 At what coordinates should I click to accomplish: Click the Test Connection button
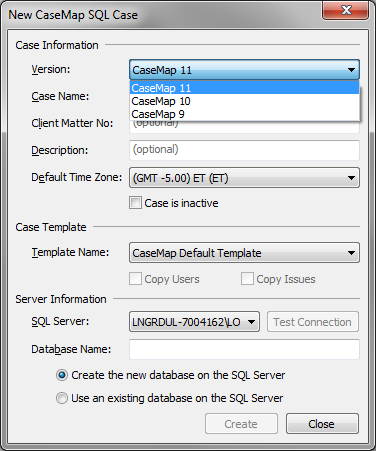pos(313,322)
